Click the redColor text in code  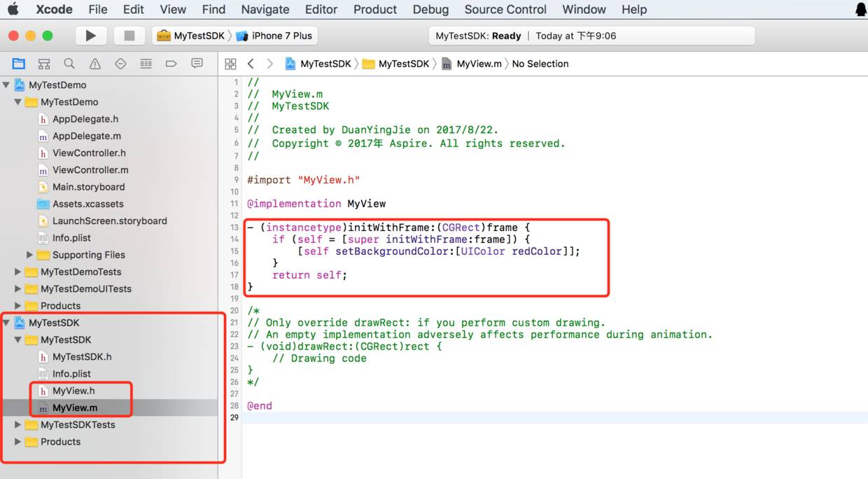(537, 251)
